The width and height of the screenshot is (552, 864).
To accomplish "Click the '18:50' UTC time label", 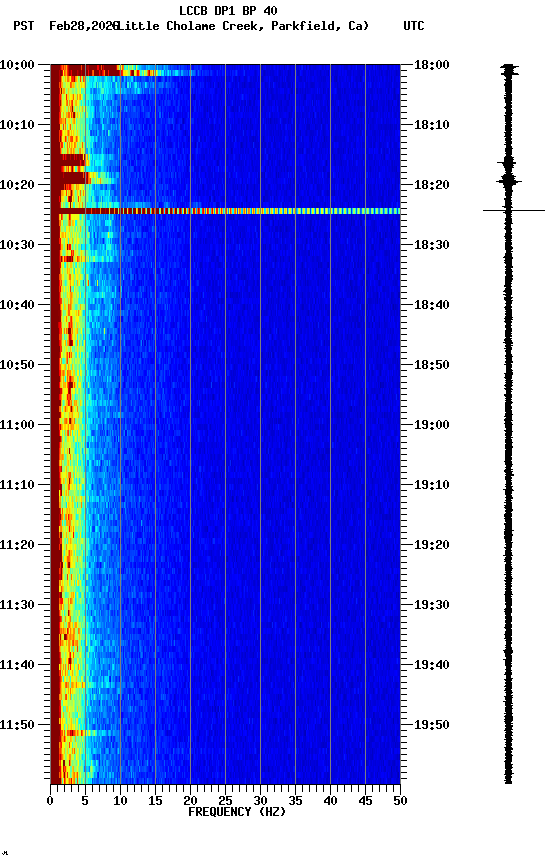I will click(432, 365).
